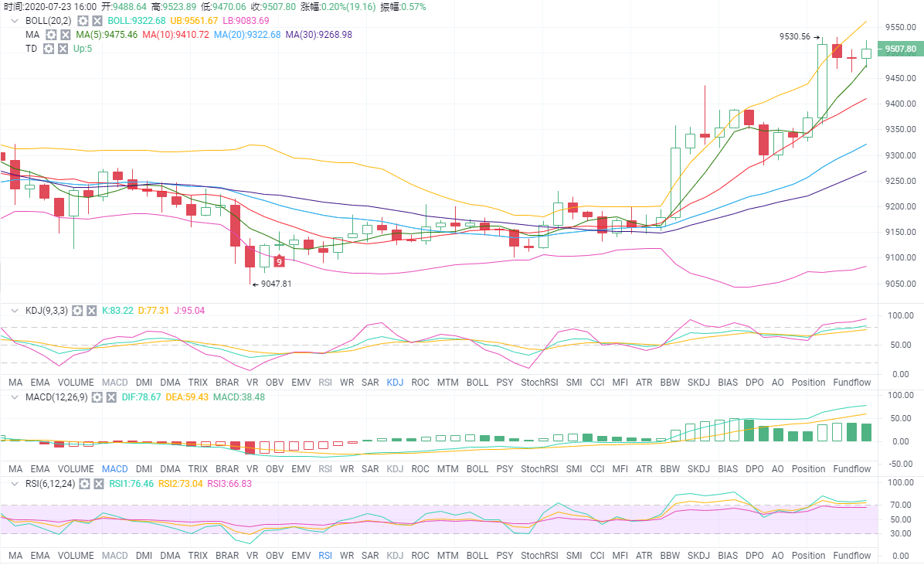The width and height of the screenshot is (924, 565).
Task: Open settings gear for the MA indicator
Action: 51,35
